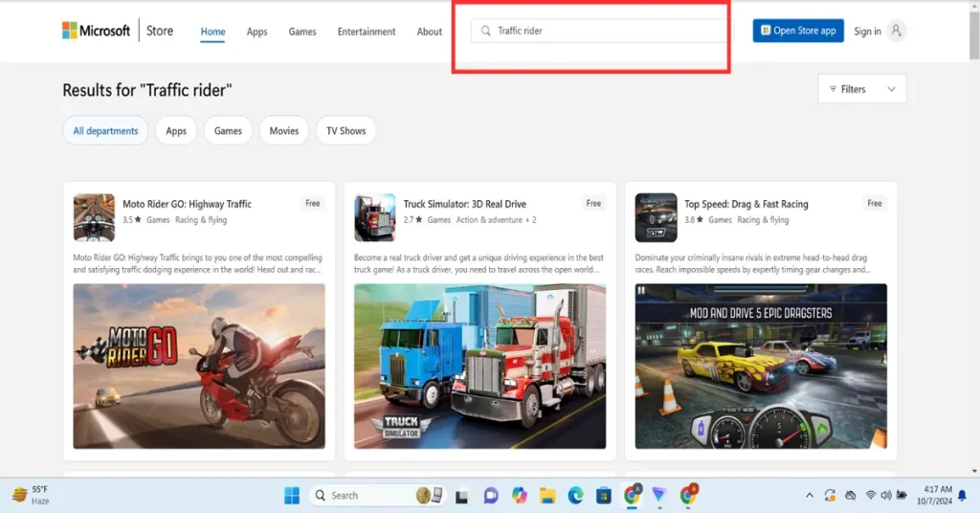Click the magnifier icon in the search box

click(486, 31)
